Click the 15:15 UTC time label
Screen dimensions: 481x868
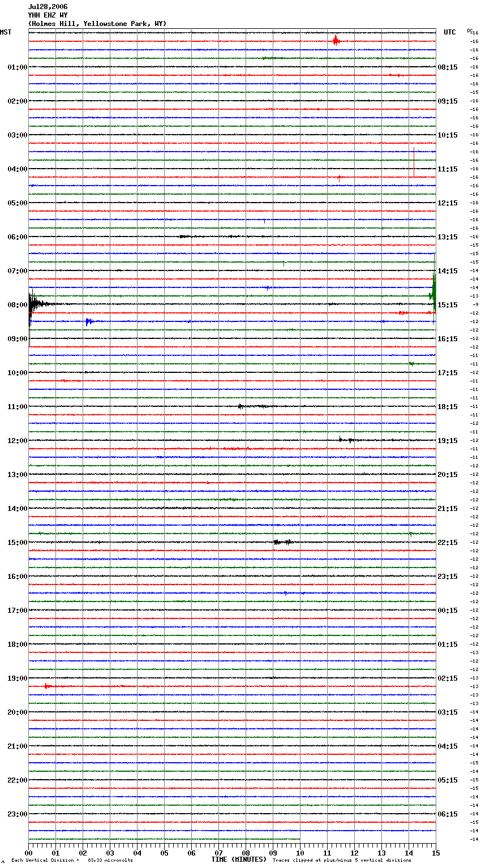coord(448,305)
